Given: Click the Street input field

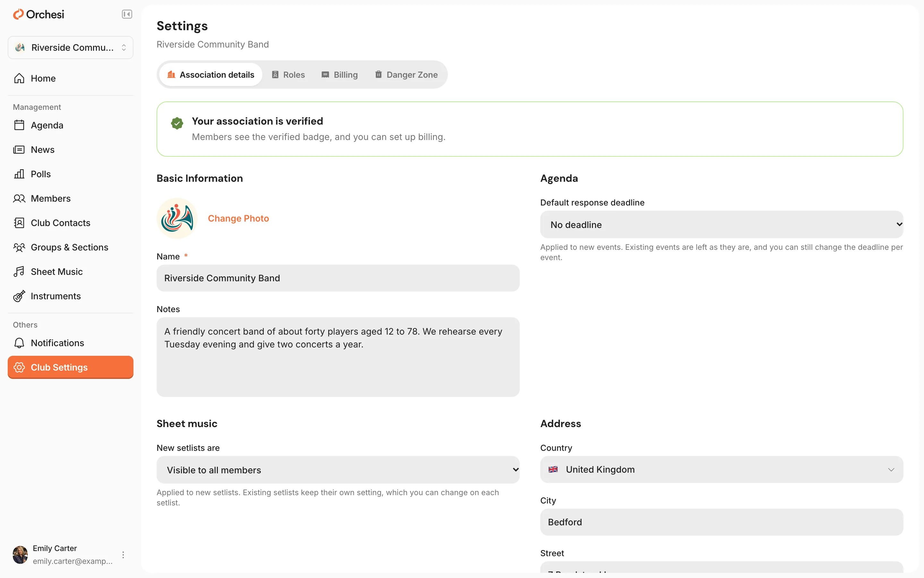Looking at the screenshot, I should point(721,567).
